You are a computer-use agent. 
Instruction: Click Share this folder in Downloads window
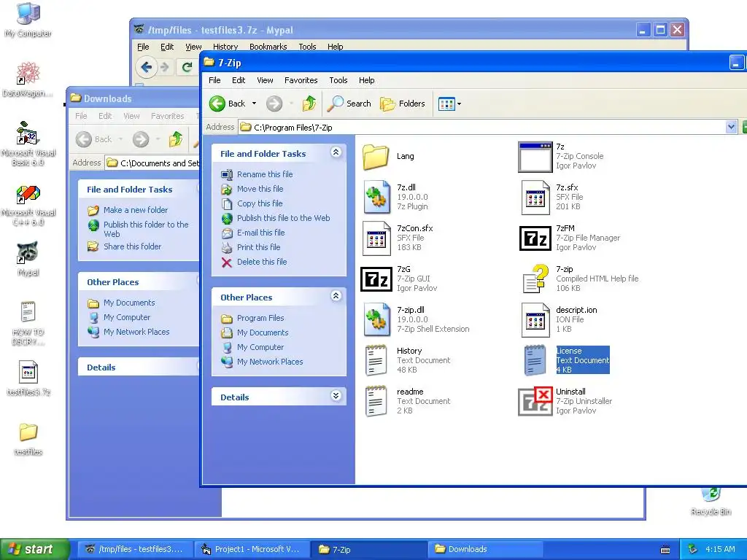point(133,246)
